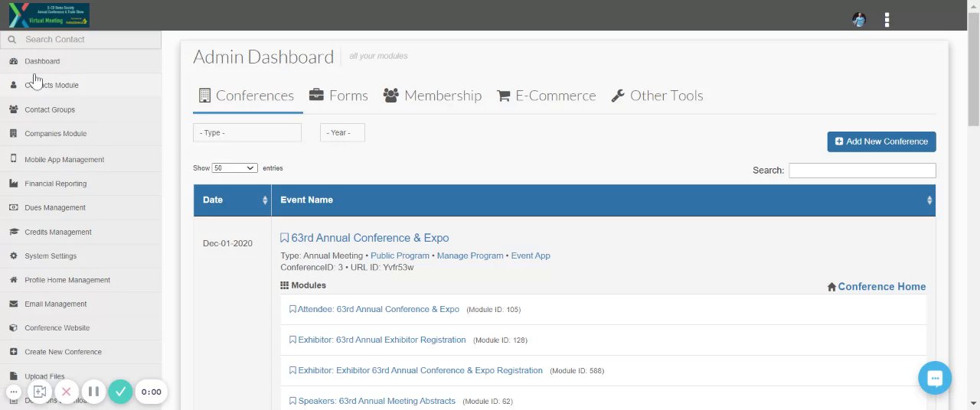Open the Conference Home link
The height and width of the screenshot is (410, 980).
(881, 287)
